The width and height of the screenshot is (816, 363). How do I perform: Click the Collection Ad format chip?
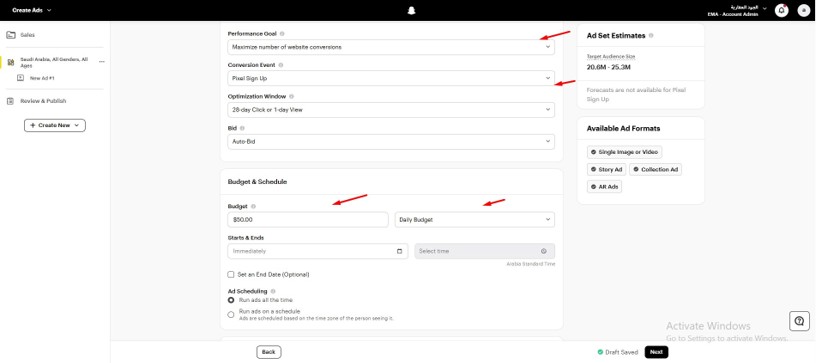(655, 170)
